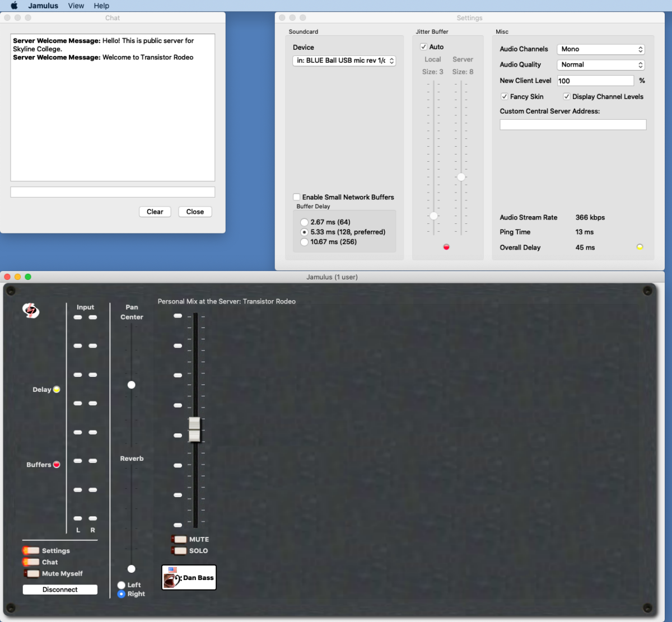This screenshot has height=622, width=672.
Task: Open the Apple menu
Action: (13, 6)
